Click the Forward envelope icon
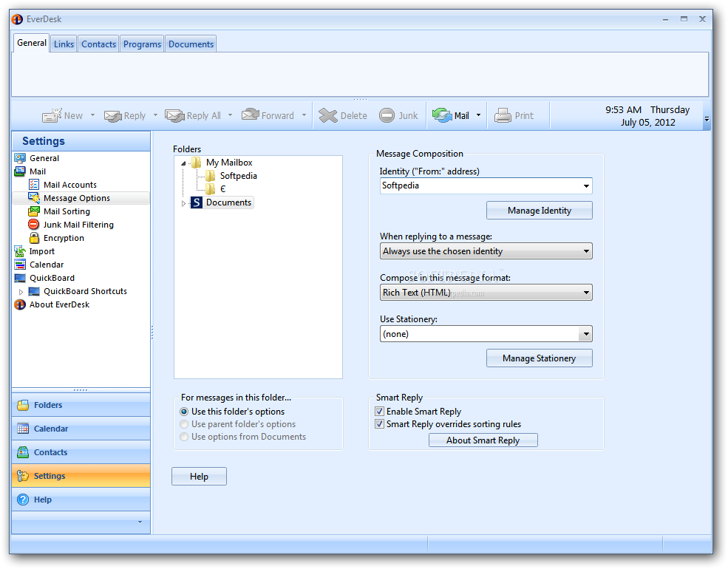Screen dimensions: 728x569 pyautogui.click(x=251, y=115)
